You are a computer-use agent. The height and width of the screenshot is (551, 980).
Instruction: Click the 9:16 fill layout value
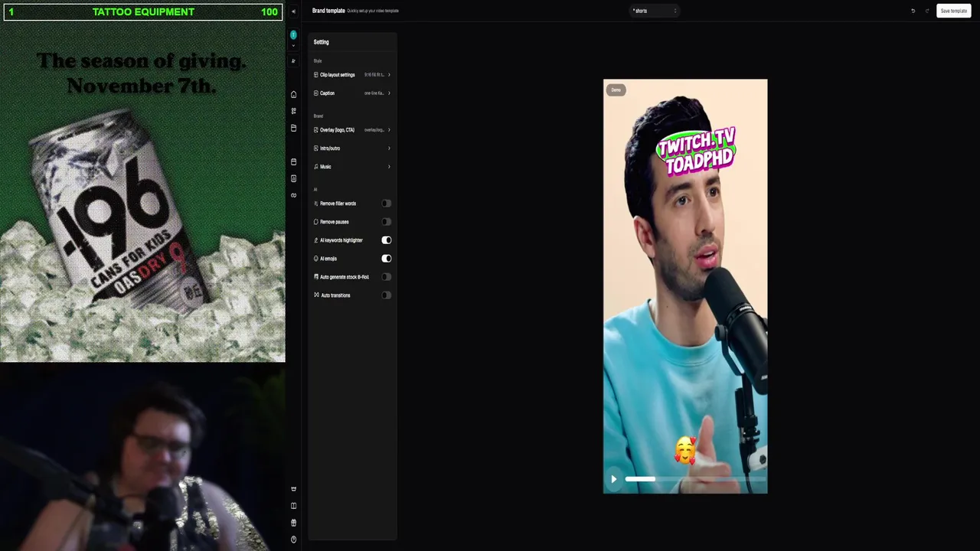tap(374, 75)
